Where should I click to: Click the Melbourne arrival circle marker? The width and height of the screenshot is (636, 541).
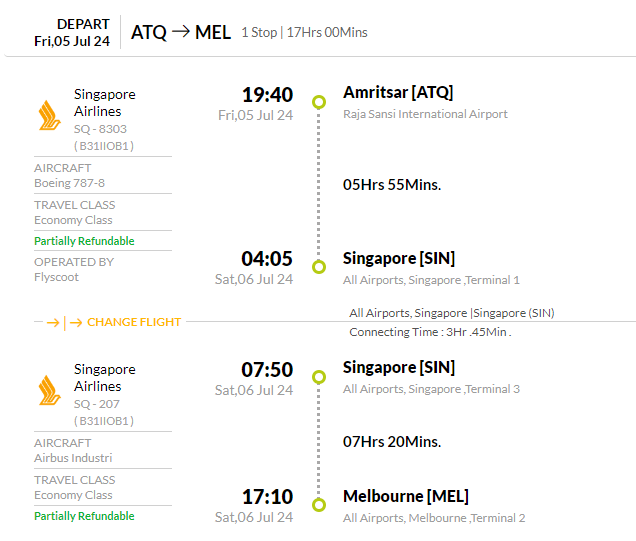(319, 505)
